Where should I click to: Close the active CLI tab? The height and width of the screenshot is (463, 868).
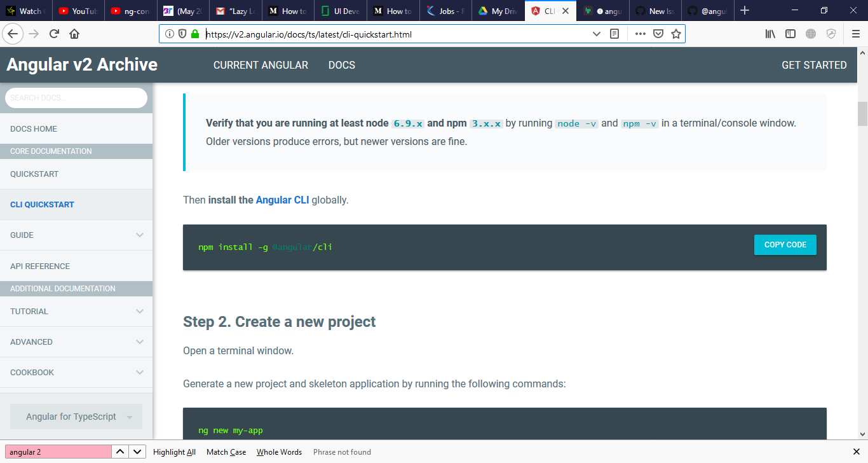pos(565,11)
